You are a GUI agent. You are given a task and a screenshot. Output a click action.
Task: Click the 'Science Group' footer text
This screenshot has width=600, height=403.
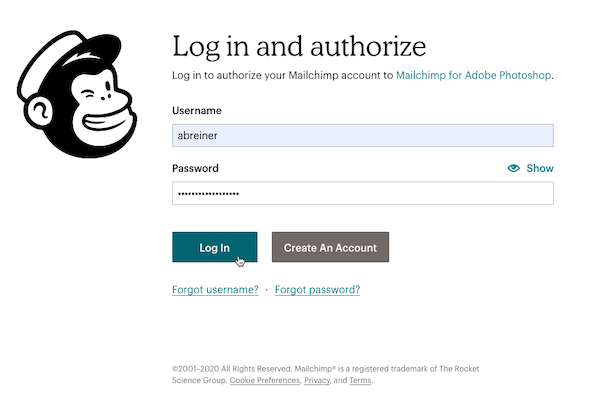[199, 381]
